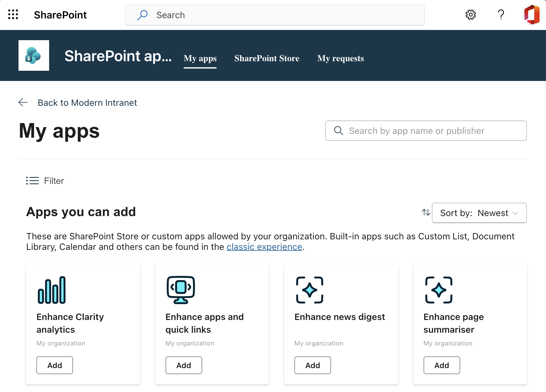Click the app name search field
Image resolution: width=546 pixels, height=392 pixels.
pyautogui.click(x=426, y=131)
